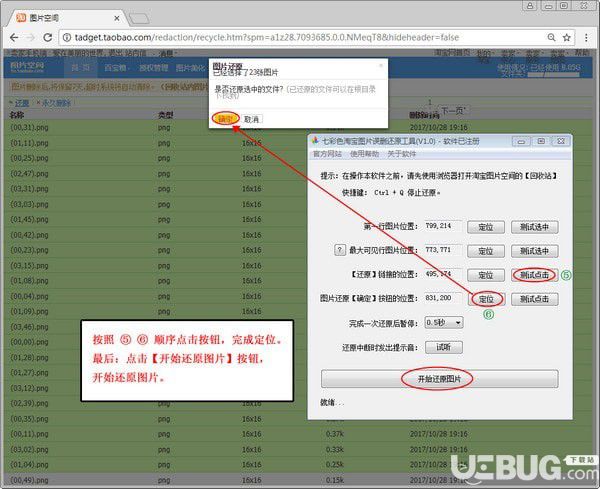Click the 799,214 position field

[443, 227]
